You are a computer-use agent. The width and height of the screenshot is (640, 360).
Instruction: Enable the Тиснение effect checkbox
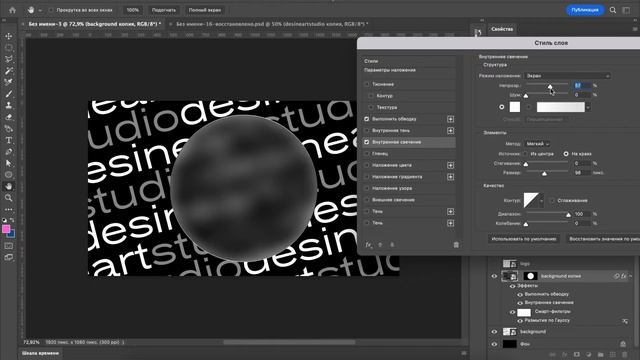[367, 84]
